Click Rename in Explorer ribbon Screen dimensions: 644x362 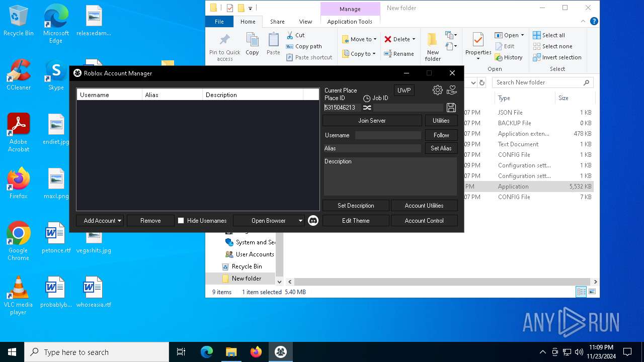click(399, 54)
